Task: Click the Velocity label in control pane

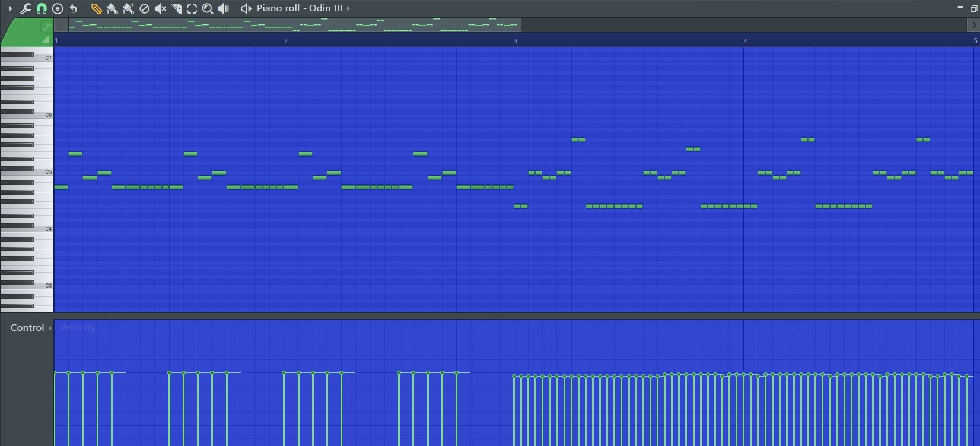Action: point(78,327)
